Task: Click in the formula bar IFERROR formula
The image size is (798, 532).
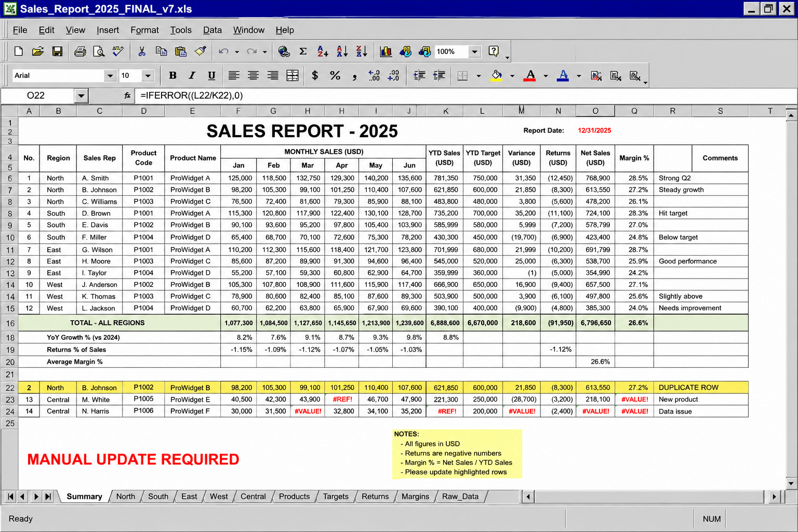Action: click(192, 96)
